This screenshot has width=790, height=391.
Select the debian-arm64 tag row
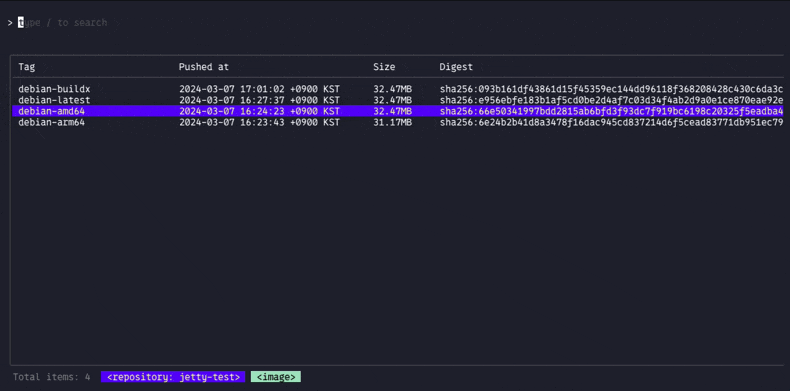(x=398, y=122)
